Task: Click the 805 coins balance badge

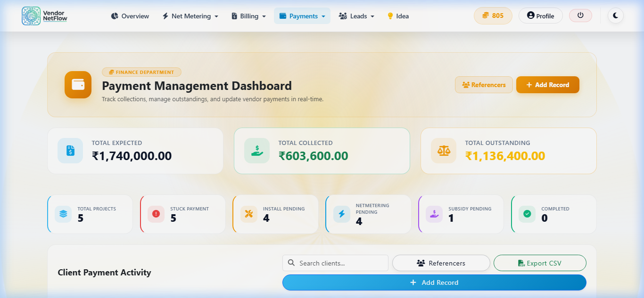Action: pos(493,16)
